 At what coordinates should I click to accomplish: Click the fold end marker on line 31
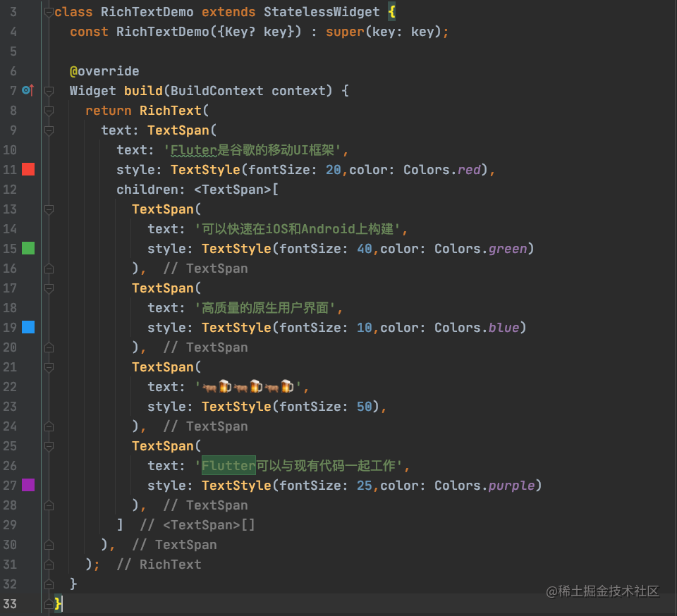pos(49,565)
